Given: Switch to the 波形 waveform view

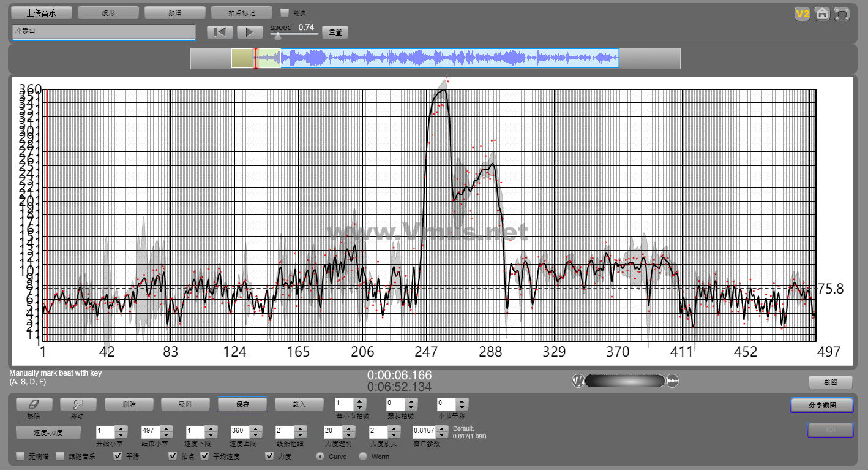Looking at the screenshot, I should point(108,12).
